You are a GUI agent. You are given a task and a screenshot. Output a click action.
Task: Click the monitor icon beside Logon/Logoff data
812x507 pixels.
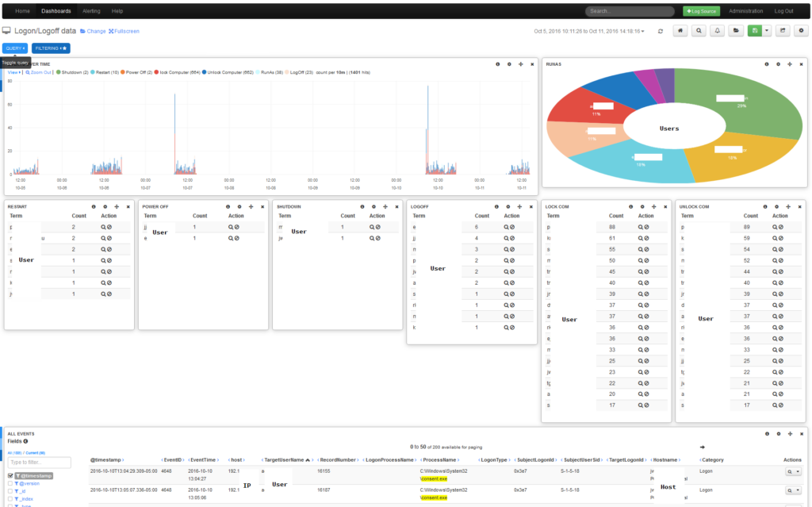point(6,31)
